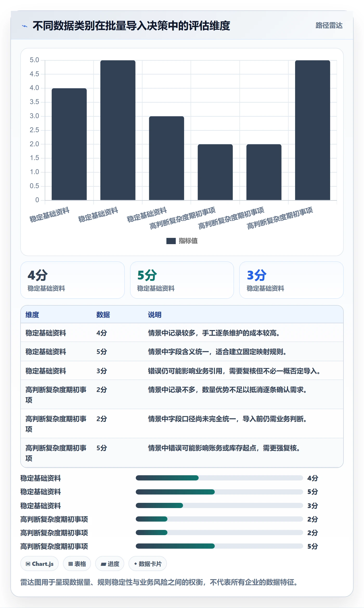Screen dimensions: 364x608
Task: Select the 表格 chip
Action: (77, 564)
